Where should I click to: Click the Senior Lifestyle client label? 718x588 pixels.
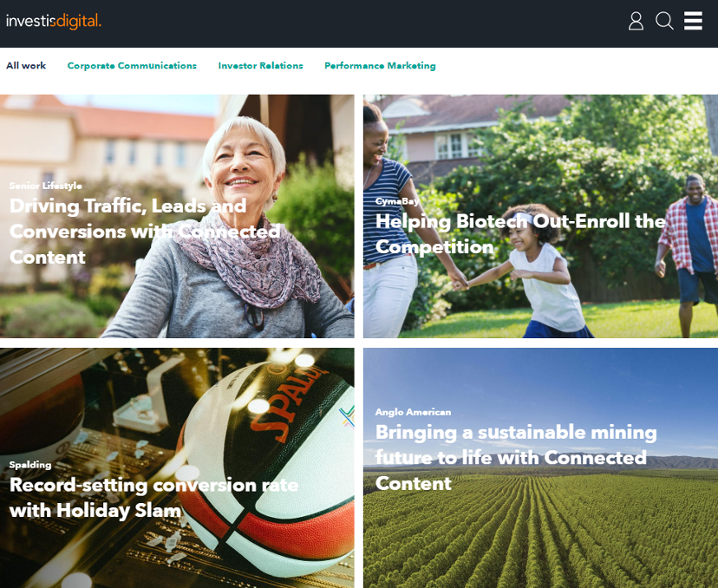click(46, 186)
